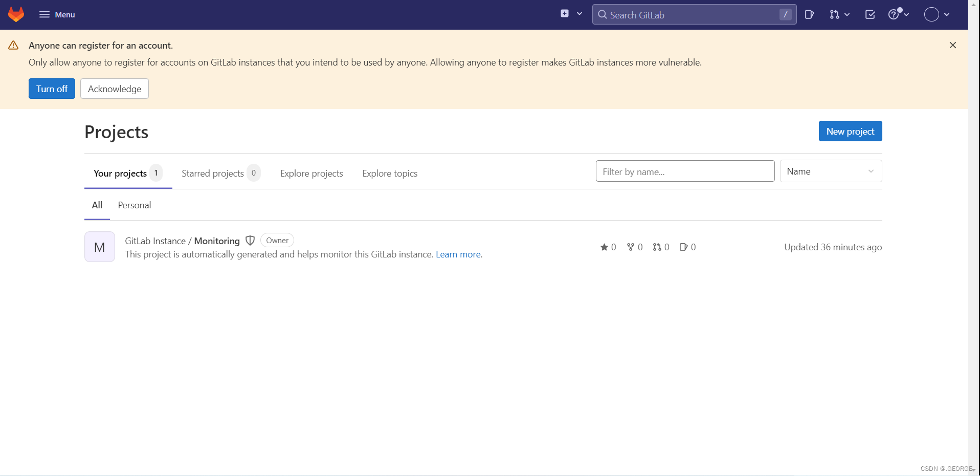Open the Name sort dropdown
The height and width of the screenshot is (476, 980).
click(x=831, y=171)
